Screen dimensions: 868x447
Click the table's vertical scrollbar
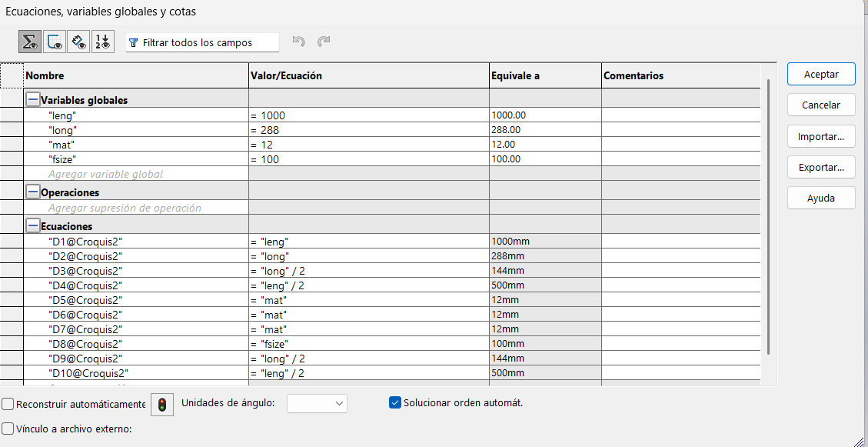click(769, 215)
